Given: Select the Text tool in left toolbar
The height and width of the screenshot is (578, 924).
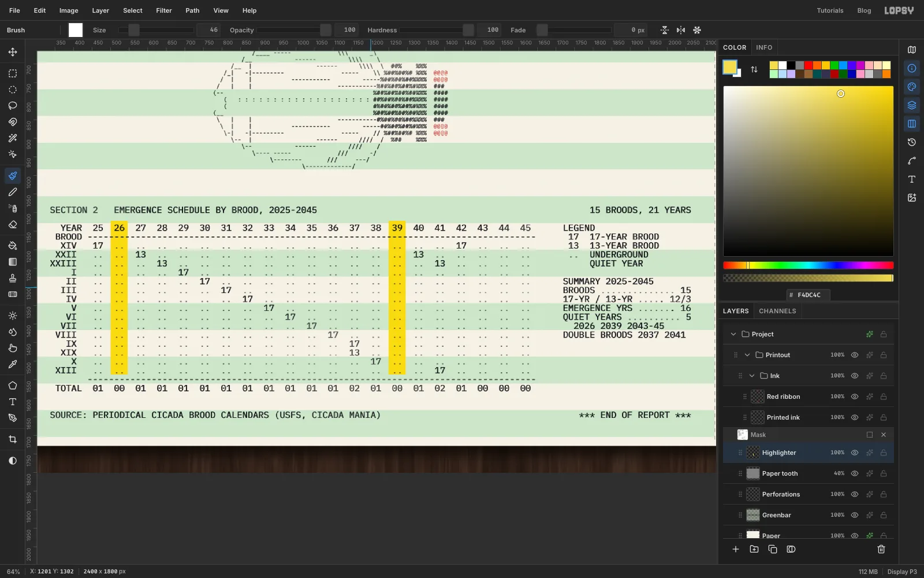Looking at the screenshot, I should pyautogui.click(x=12, y=402).
